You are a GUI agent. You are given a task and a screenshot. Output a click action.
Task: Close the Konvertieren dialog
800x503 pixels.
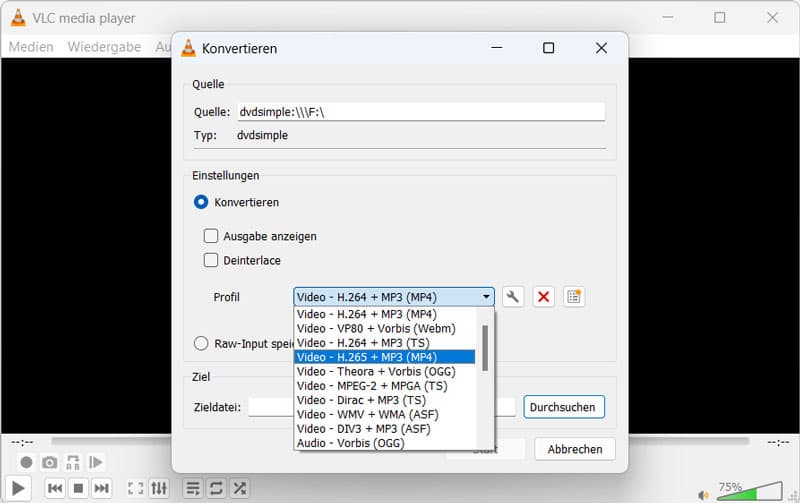point(601,48)
